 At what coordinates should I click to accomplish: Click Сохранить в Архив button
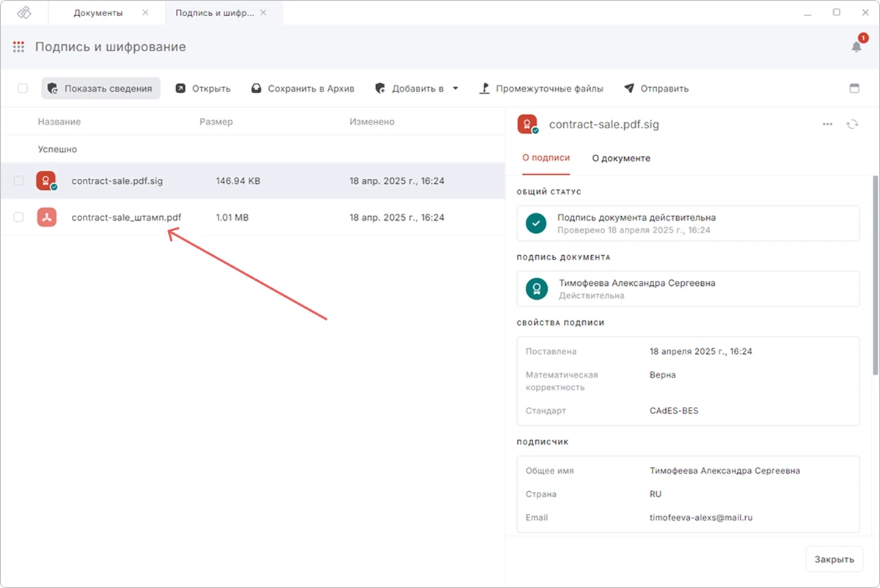(302, 88)
